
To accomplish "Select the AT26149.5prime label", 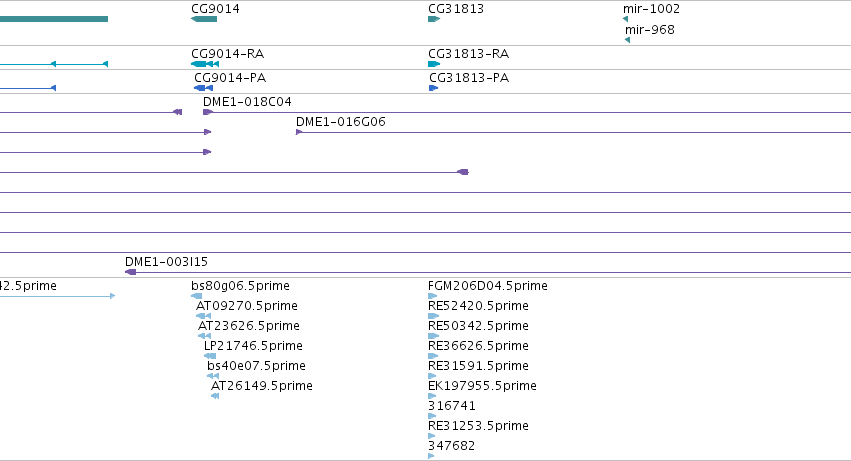I will tap(262, 386).
